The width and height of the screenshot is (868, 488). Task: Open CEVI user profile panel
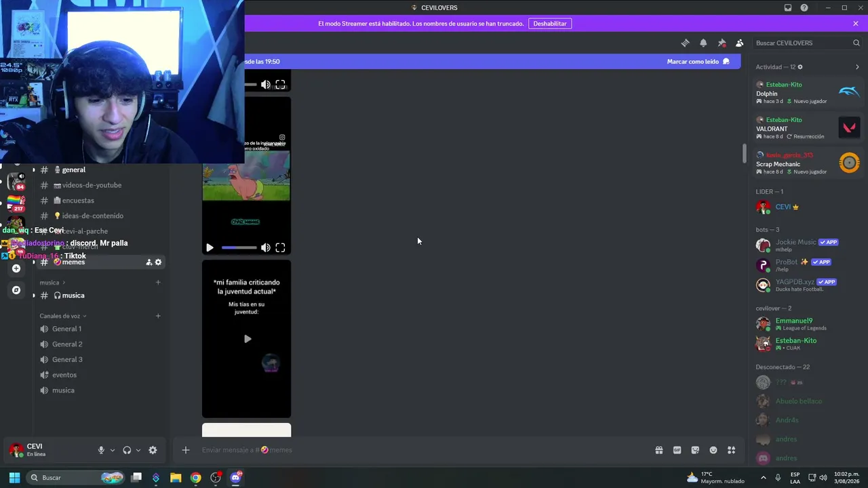coord(49,450)
